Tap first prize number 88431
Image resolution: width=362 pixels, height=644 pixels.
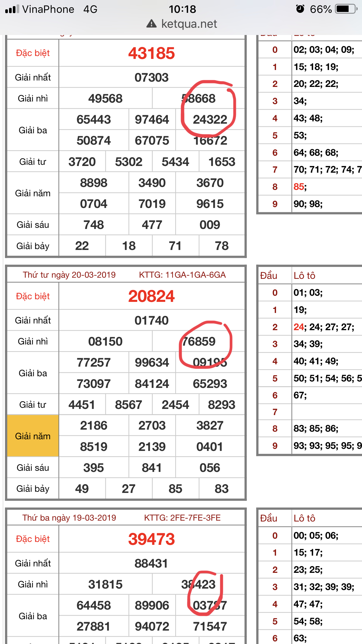(x=152, y=563)
